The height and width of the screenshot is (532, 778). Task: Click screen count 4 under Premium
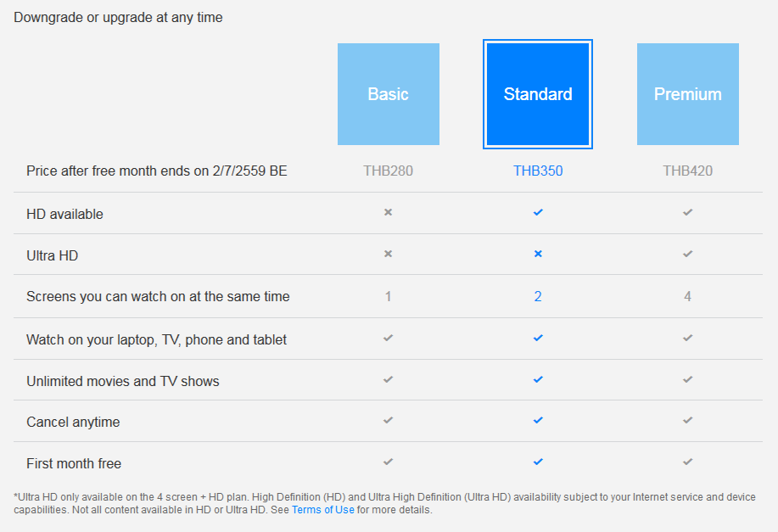coord(687,296)
